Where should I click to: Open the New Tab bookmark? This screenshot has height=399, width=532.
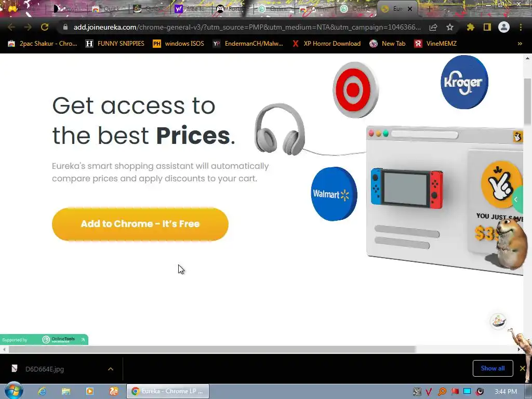(388, 44)
